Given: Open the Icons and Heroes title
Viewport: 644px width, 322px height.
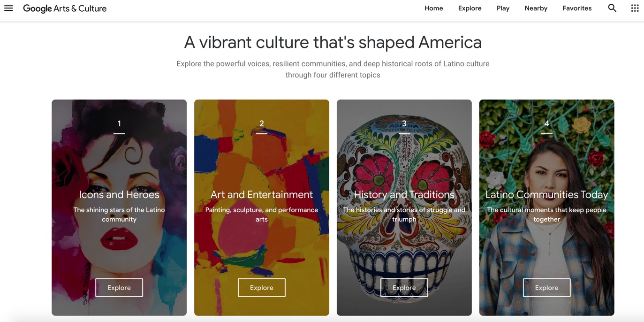Looking at the screenshot, I should pos(119,194).
